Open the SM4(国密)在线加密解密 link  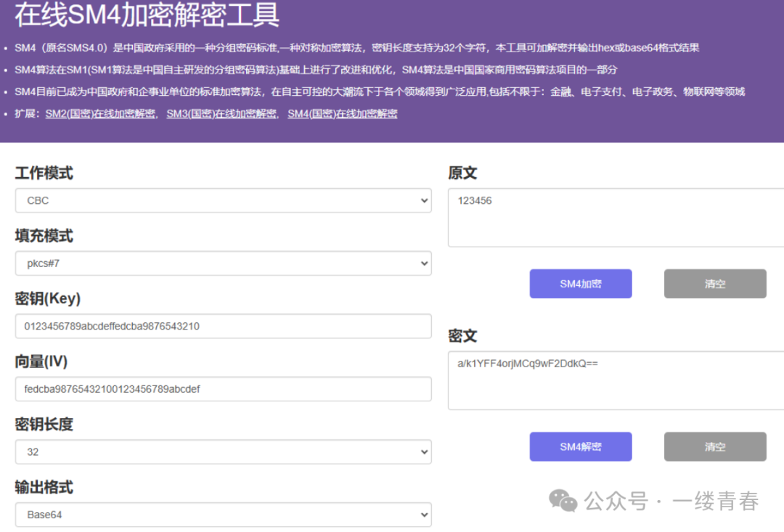click(x=343, y=114)
